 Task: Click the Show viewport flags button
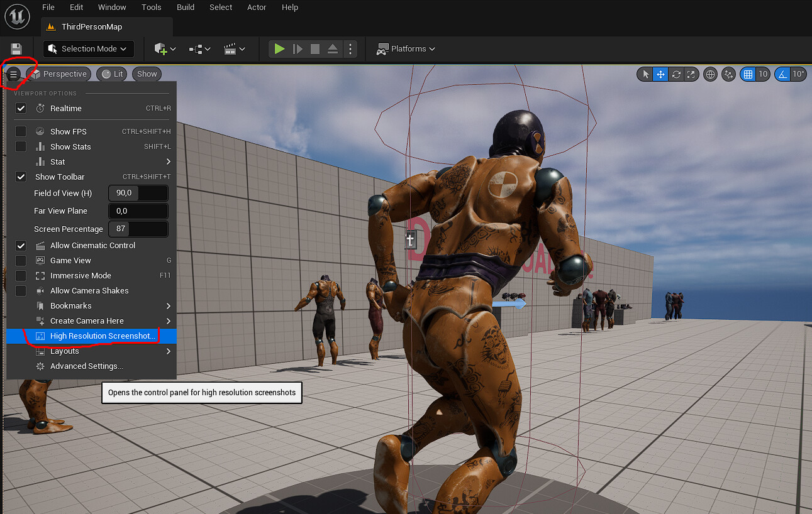pos(147,74)
